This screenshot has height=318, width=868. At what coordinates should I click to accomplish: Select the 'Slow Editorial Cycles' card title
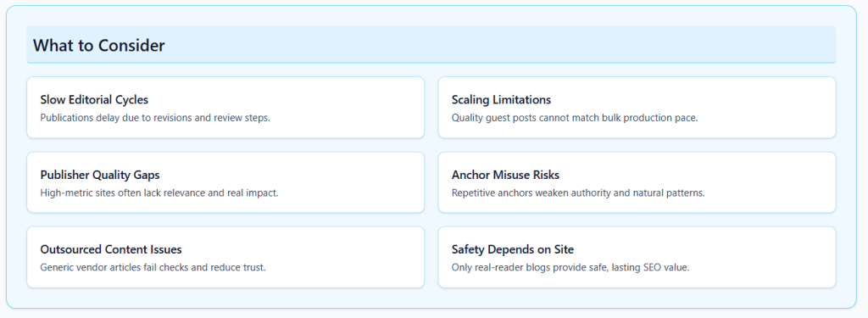tap(94, 100)
